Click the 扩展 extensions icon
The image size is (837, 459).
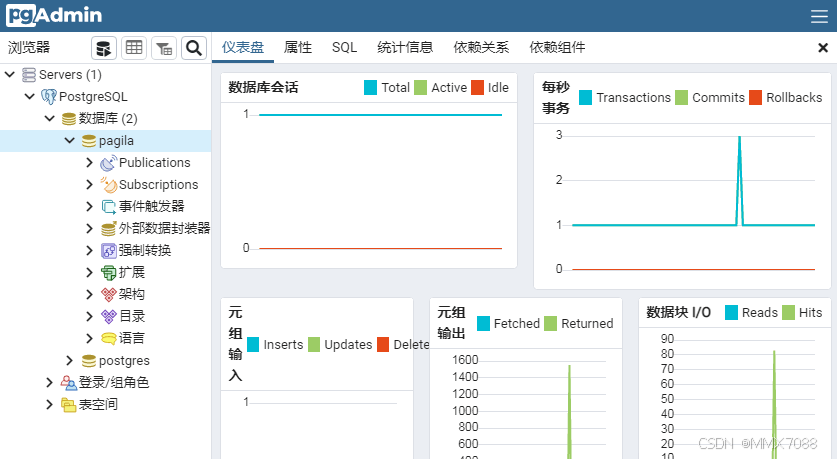click(x=108, y=273)
